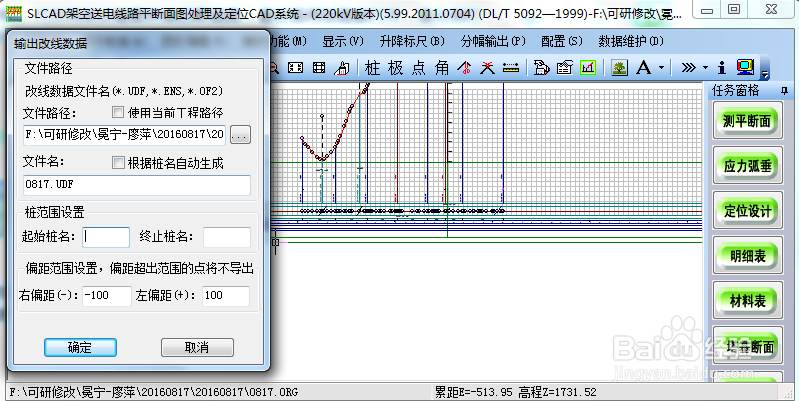Open dropdown next to triple chevron icon
799x401 pixels.
click(x=705, y=67)
